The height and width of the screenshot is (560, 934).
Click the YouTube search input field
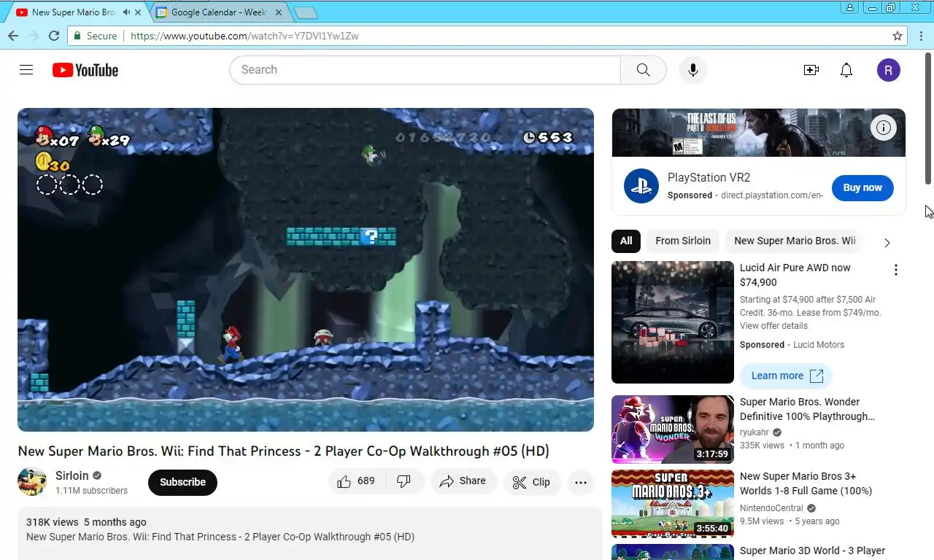425,70
